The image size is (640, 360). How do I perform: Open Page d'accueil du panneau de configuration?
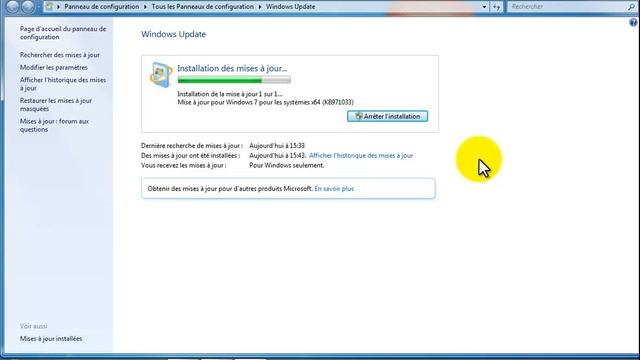pyautogui.click(x=63, y=33)
